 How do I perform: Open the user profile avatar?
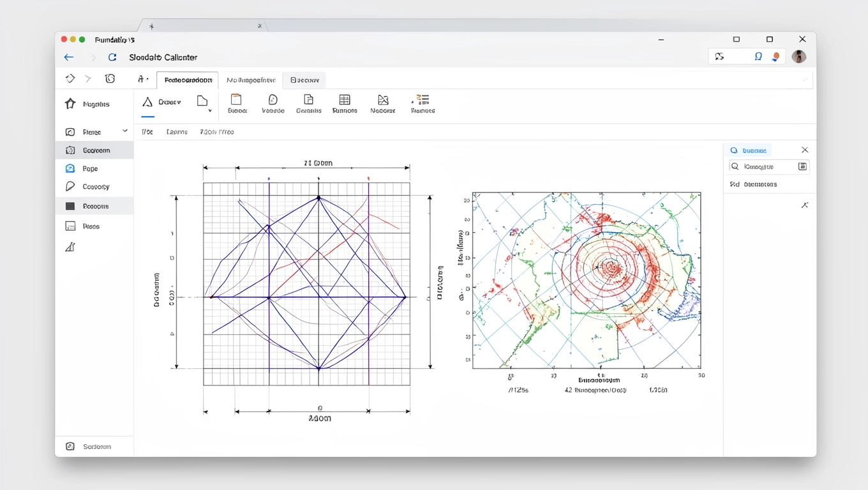(798, 57)
